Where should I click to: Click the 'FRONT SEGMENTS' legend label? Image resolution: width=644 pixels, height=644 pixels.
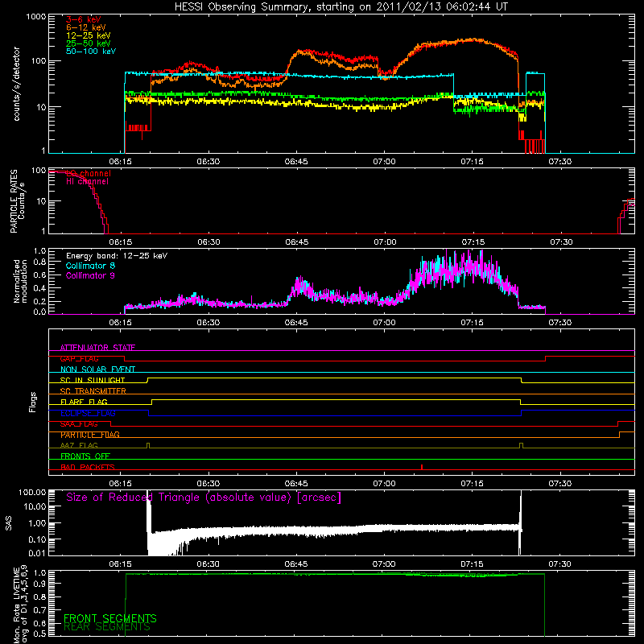tap(110, 618)
